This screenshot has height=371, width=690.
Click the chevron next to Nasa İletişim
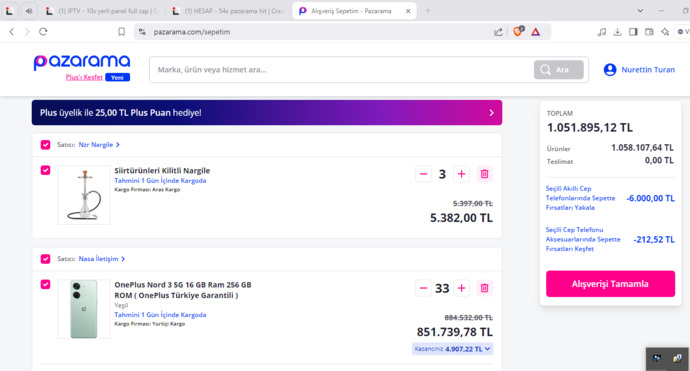click(123, 259)
